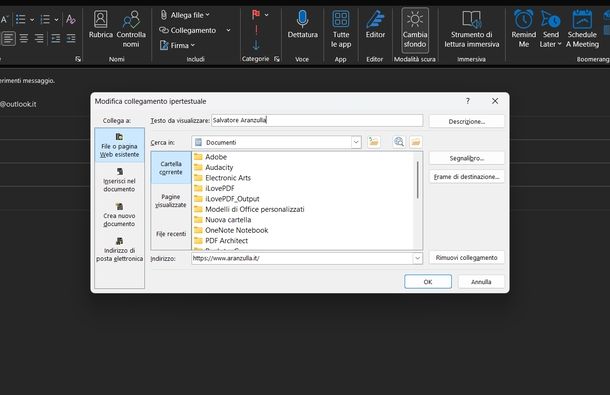This screenshot has height=395, width=610.
Task: Click Boomerang Remind Me
Action: tap(523, 28)
